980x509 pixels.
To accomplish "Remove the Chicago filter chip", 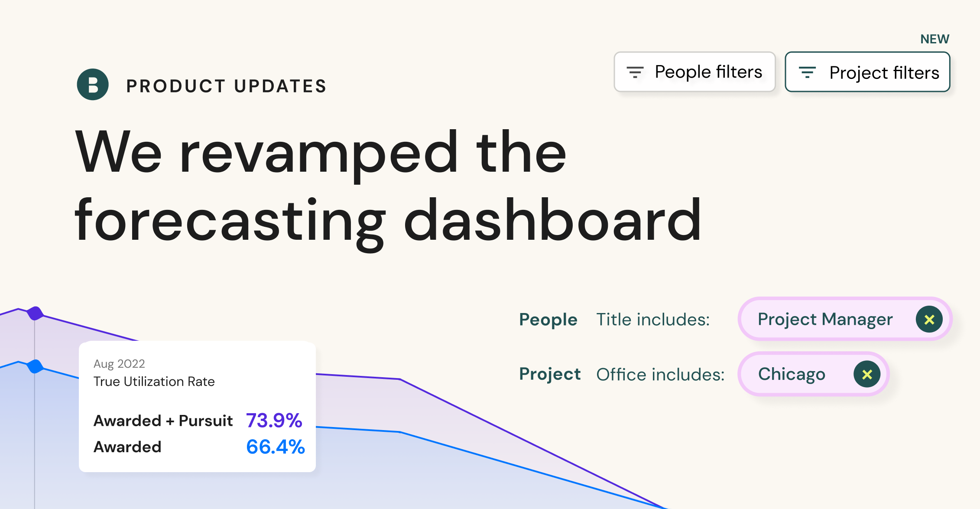I will pyautogui.click(x=867, y=374).
